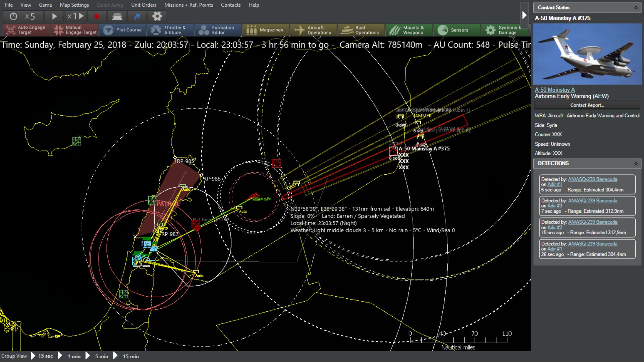Collapse the Detections section
This screenshot has width=644, height=362.
tap(636, 164)
